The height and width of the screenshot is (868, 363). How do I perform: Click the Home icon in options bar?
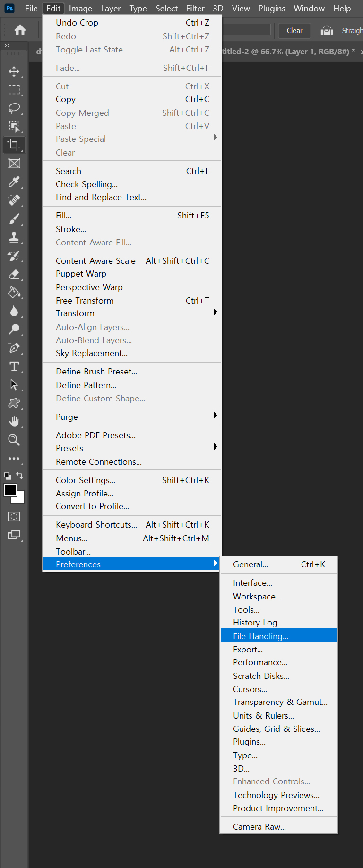click(20, 30)
